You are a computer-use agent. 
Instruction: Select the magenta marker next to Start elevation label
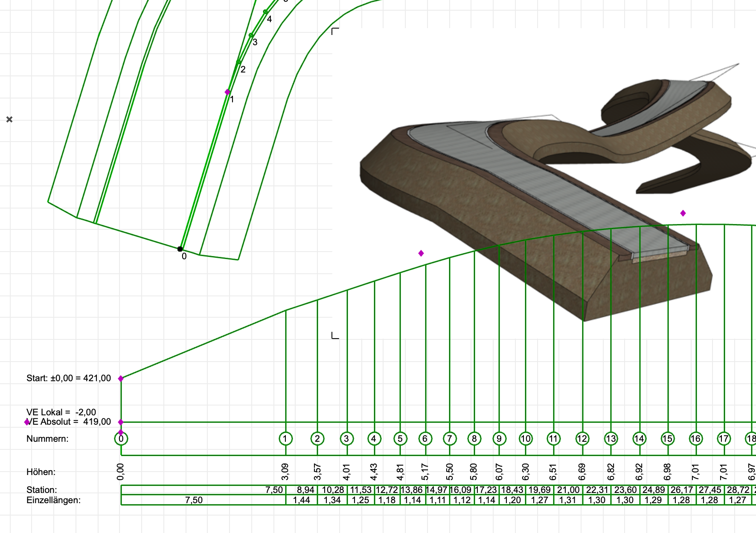pos(121,377)
